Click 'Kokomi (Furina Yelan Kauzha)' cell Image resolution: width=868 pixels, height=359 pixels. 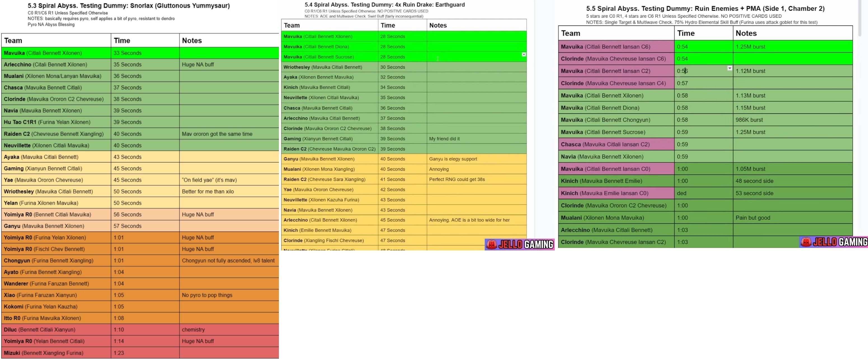[x=56, y=306]
